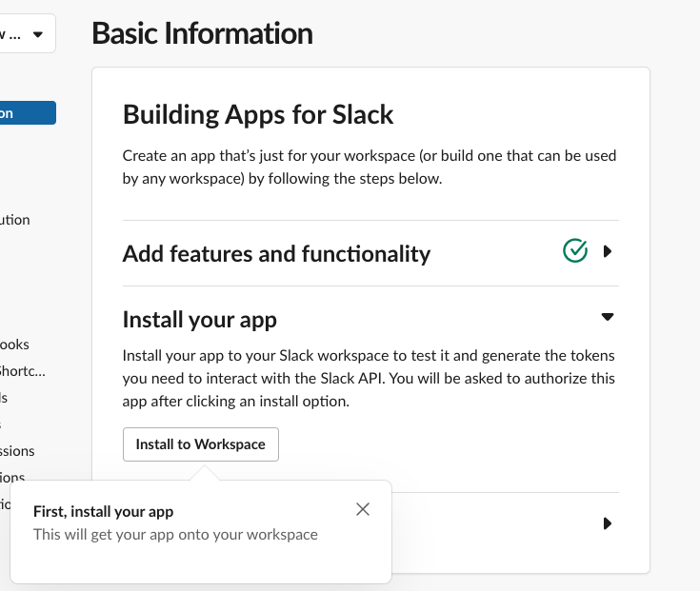Open the sidebar item ending in "ssions"
The image size is (700, 591).
pos(17,451)
